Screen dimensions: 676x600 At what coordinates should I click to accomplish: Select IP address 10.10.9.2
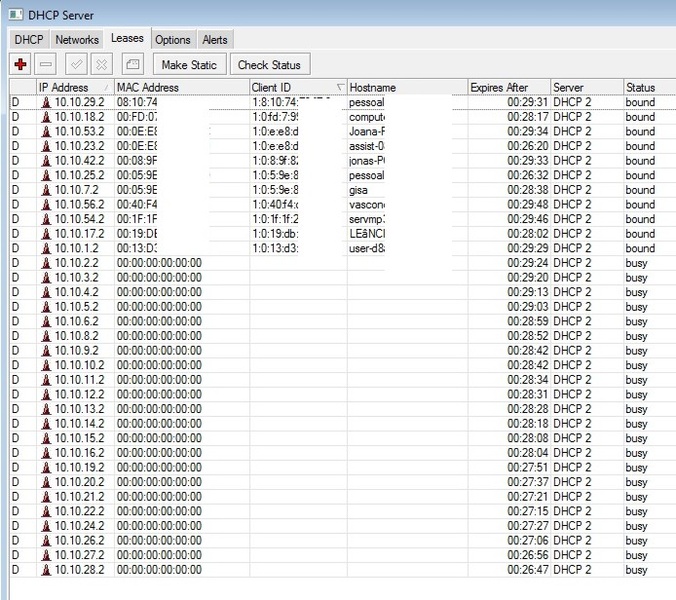[x=76, y=351]
